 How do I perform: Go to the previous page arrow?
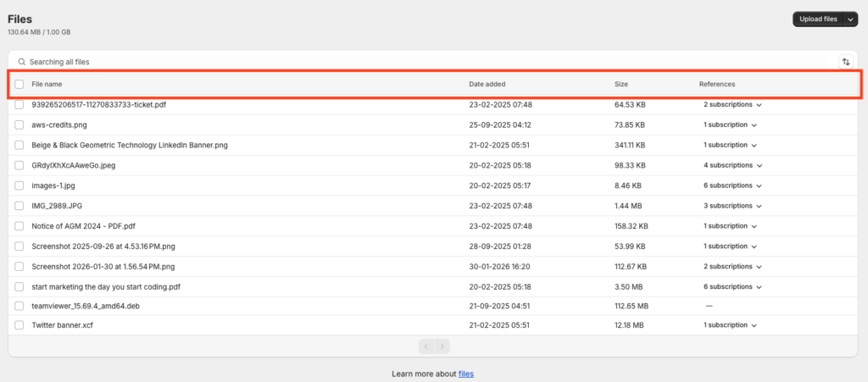pos(426,346)
